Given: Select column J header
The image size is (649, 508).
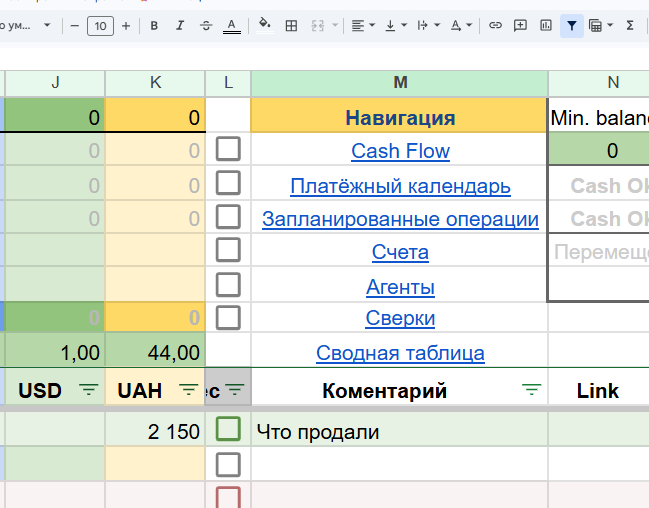Looking at the screenshot, I should tap(55, 83).
